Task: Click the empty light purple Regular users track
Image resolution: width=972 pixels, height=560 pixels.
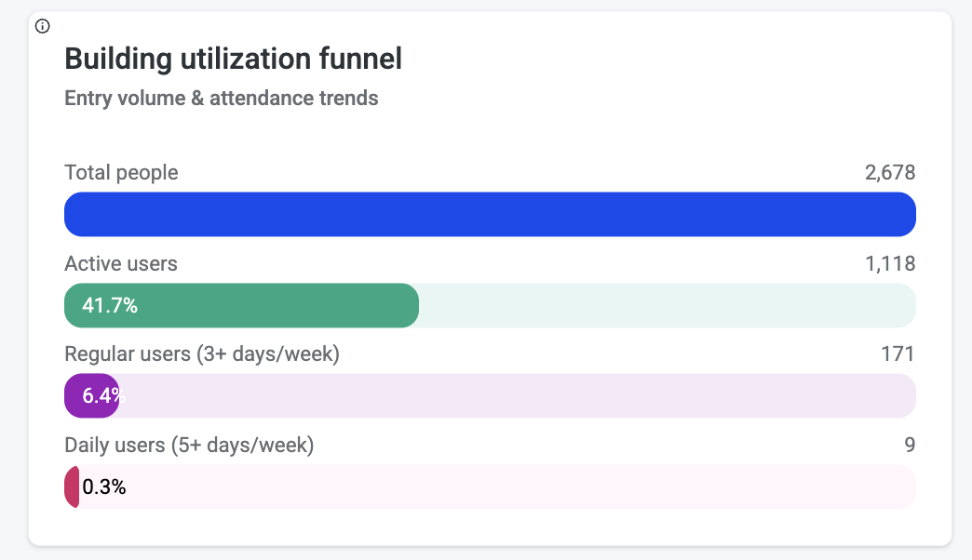Action: 517,396
